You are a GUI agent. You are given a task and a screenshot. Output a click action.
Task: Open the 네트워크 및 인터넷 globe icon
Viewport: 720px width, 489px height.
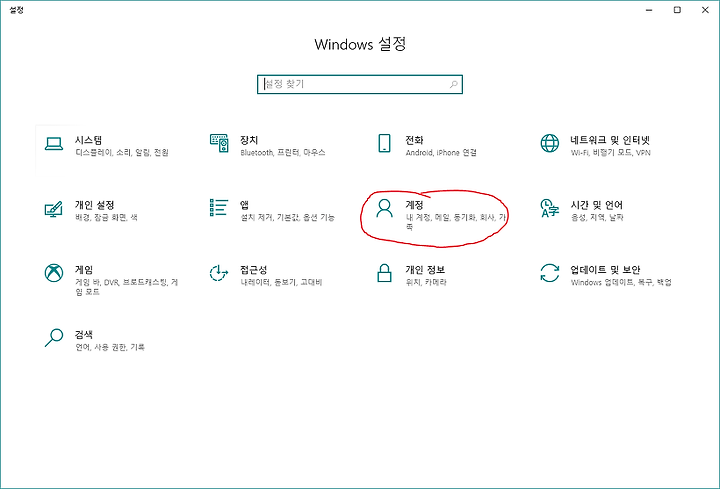click(x=550, y=143)
